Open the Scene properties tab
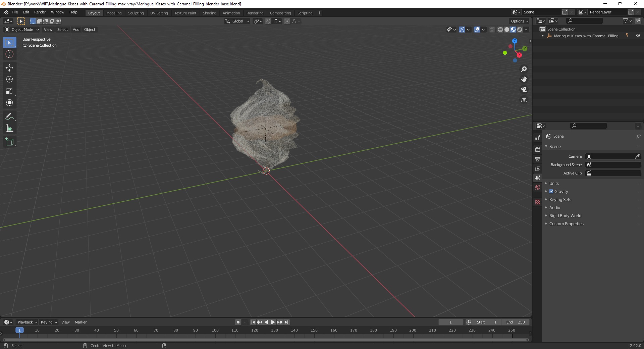644x349 pixels. pos(538,178)
